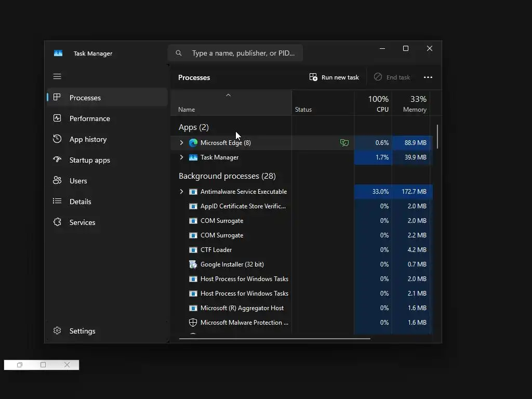Open the Details page

coord(107,201)
